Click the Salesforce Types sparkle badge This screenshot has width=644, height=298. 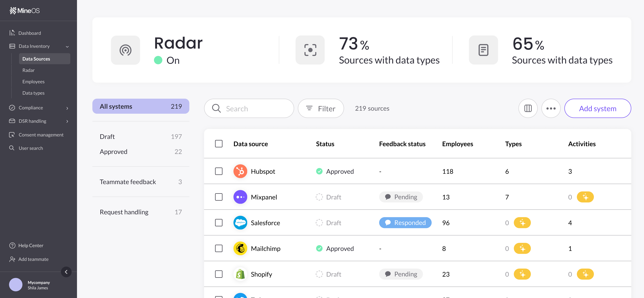coord(522,223)
